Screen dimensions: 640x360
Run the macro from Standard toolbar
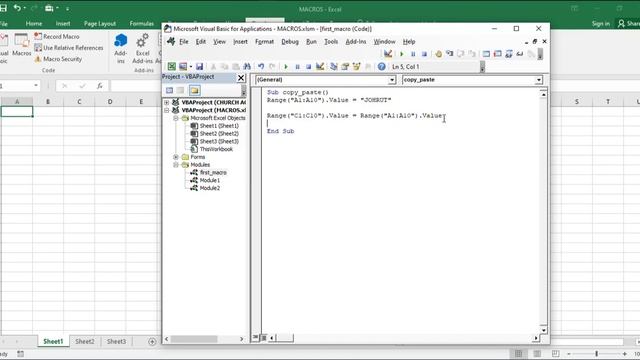(x=286, y=67)
